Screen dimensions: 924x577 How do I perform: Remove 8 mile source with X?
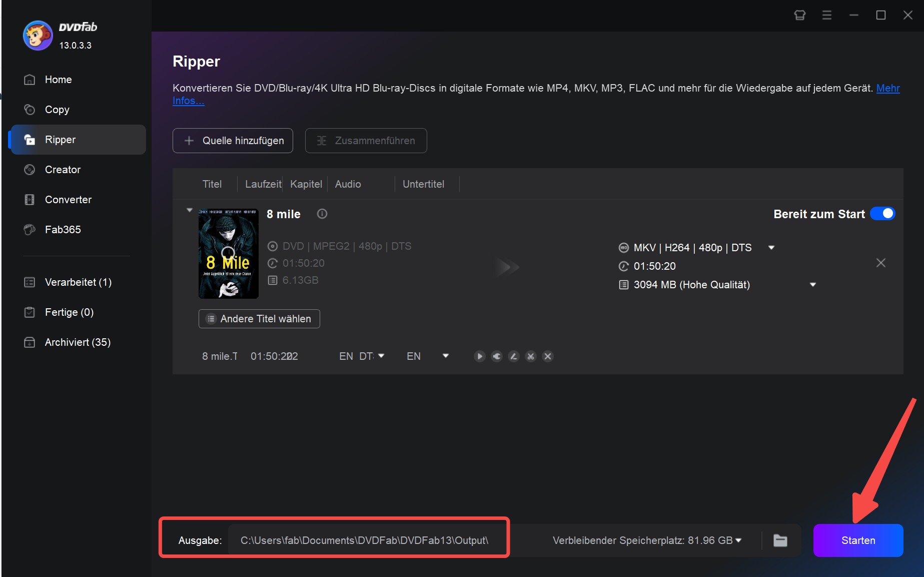[881, 263]
